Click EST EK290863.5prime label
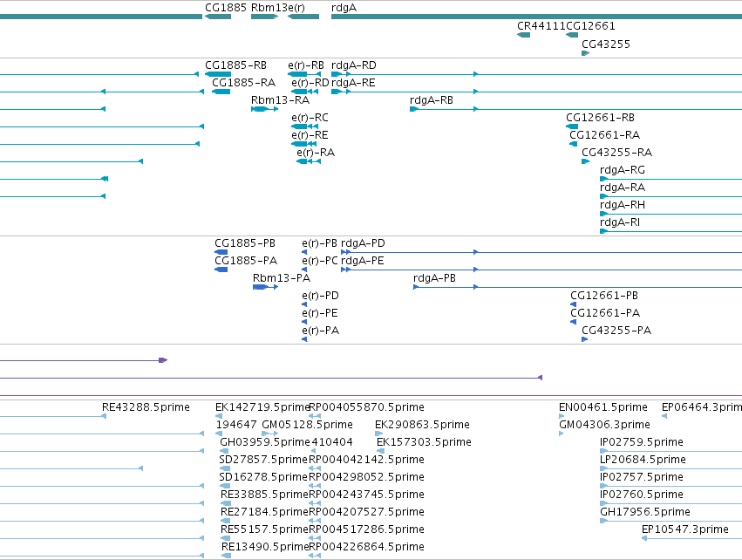The width and height of the screenshot is (742, 560). (422, 425)
